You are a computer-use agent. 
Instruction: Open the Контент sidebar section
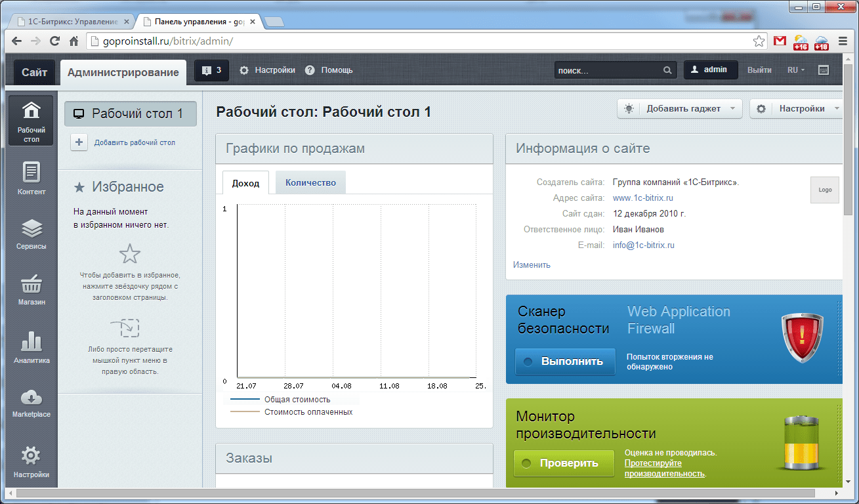31,178
